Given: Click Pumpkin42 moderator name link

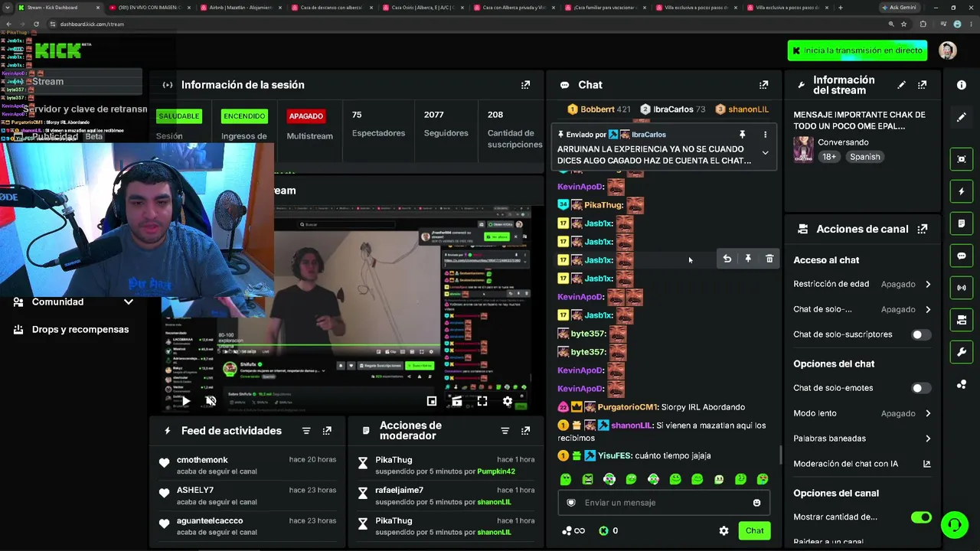Looking at the screenshot, I should tap(496, 471).
